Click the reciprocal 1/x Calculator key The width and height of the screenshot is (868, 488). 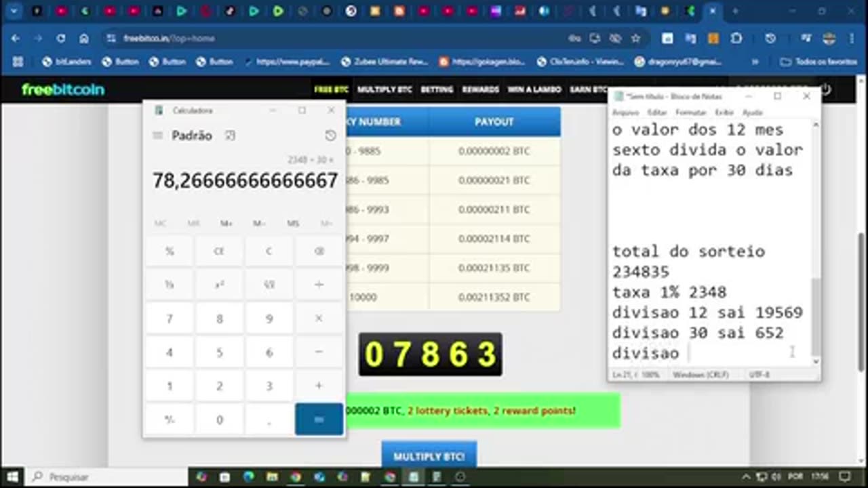(170, 285)
